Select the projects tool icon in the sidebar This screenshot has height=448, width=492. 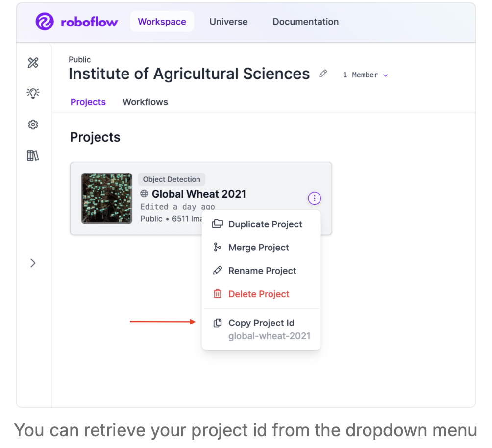coord(33,63)
